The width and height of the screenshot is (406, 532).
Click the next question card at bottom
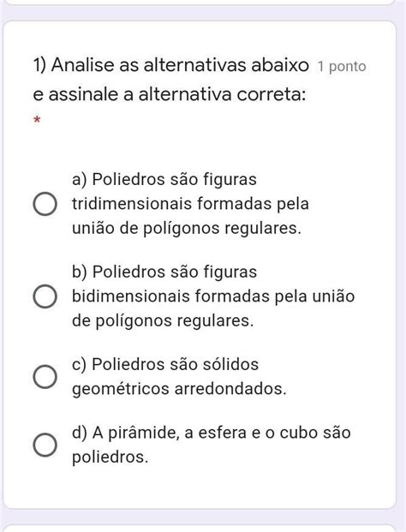[x=200, y=529]
